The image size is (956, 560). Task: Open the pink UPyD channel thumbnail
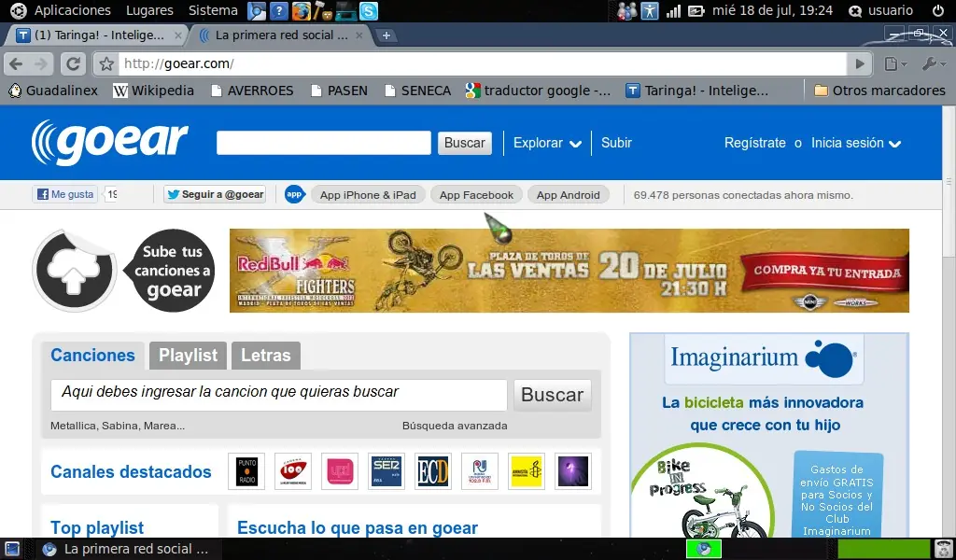point(340,471)
